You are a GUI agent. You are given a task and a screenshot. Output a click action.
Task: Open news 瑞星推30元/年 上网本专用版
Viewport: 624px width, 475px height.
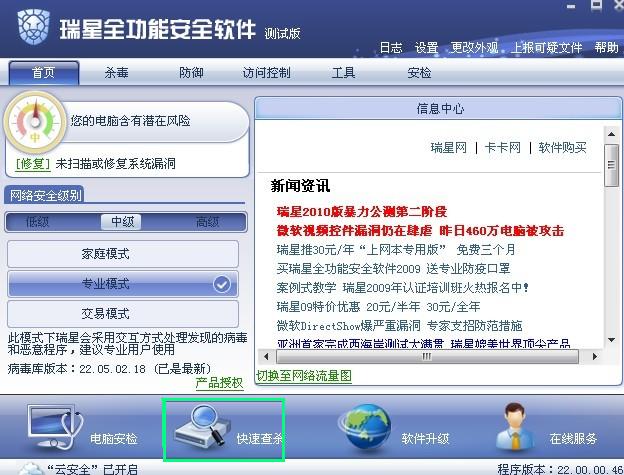tap(396, 250)
